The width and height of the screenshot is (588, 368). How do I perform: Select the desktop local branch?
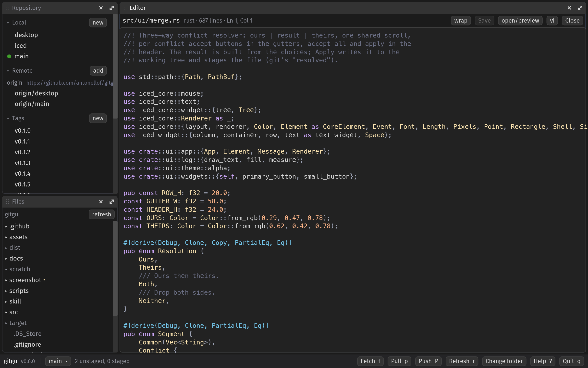(x=26, y=35)
